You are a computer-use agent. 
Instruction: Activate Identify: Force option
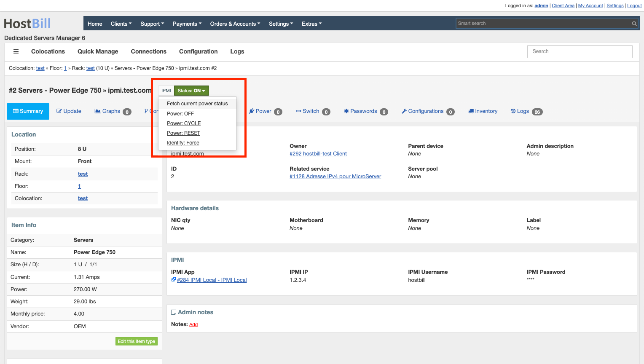coord(183,142)
